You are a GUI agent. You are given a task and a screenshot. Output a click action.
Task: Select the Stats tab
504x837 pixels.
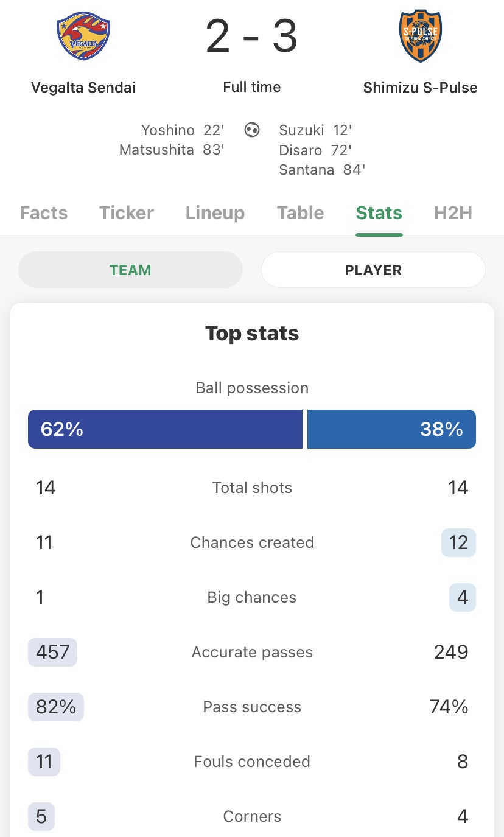coord(379,213)
